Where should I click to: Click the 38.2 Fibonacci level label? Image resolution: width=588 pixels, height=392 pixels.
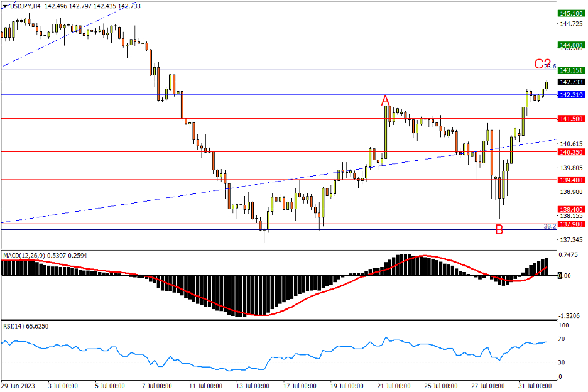[550, 226]
